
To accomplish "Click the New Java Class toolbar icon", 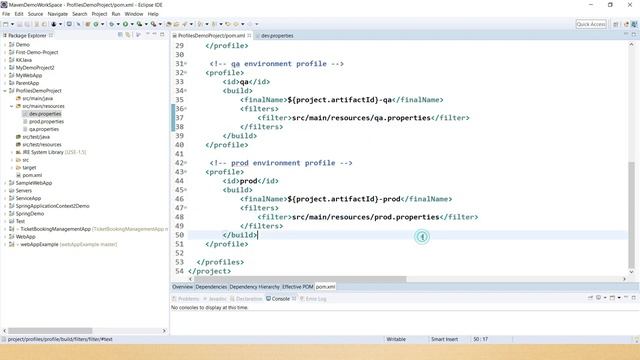I will (x=96, y=24).
